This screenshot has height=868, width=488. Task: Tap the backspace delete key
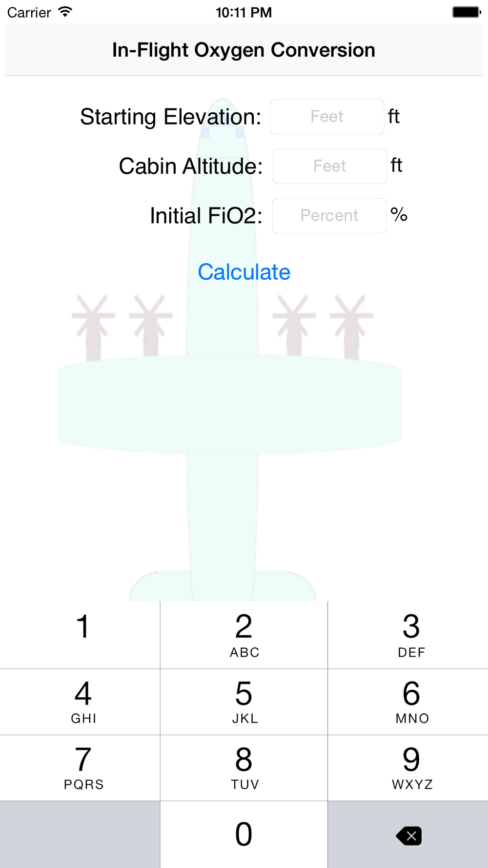point(408,835)
